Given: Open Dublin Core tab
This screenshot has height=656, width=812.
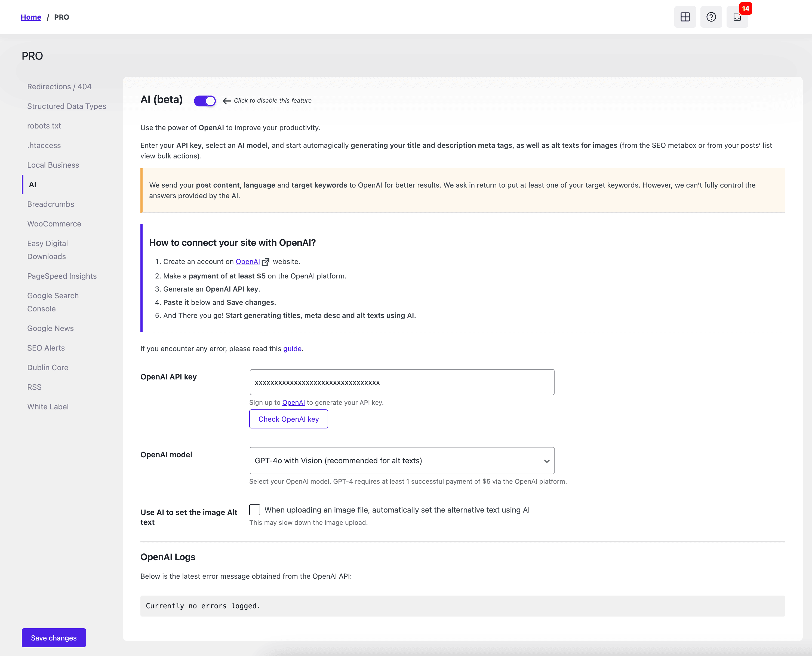Looking at the screenshot, I should [x=48, y=368].
